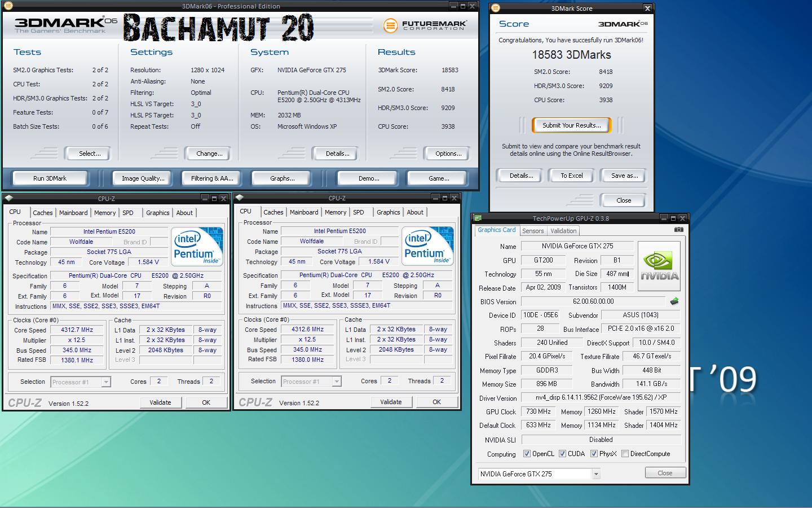
Task: Open Memory tab in right CPU-Z
Action: tap(336, 212)
